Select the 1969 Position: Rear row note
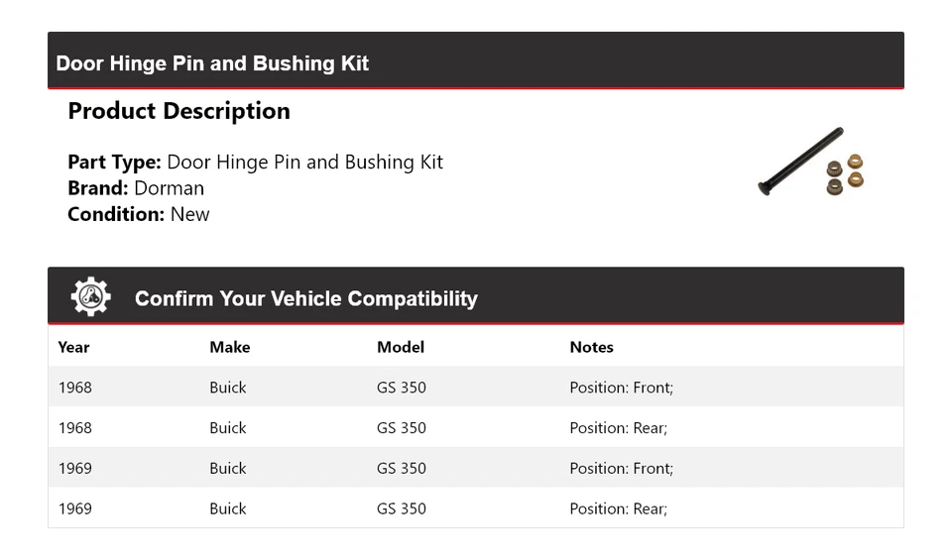This screenshot has width=952, height=560. click(618, 508)
